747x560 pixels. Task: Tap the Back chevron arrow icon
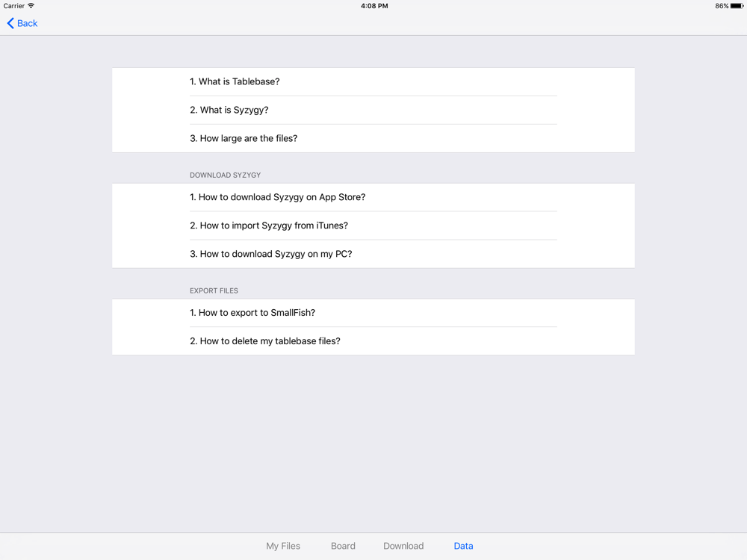click(10, 23)
